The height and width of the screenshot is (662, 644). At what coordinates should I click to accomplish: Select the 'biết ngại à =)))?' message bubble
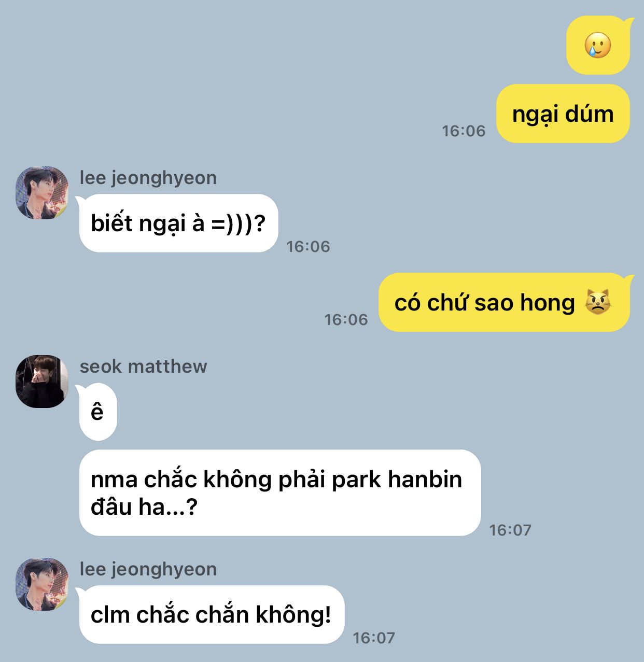(178, 223)
